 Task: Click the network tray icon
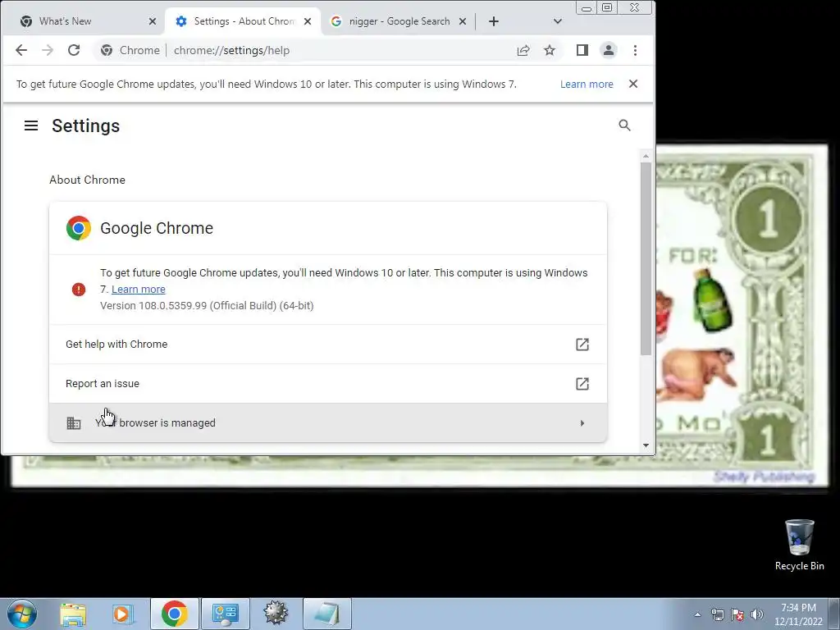click(x=717, y=614)
